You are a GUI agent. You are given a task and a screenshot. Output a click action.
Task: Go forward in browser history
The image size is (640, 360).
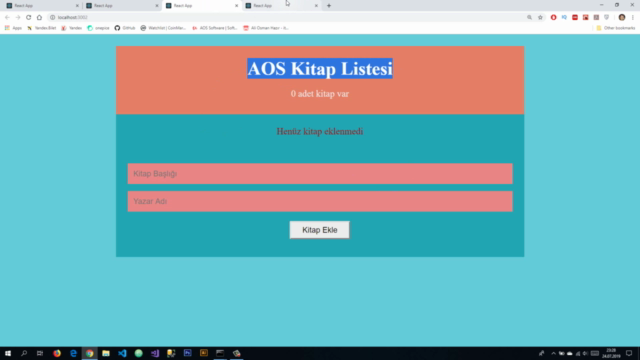click(18, 17)
